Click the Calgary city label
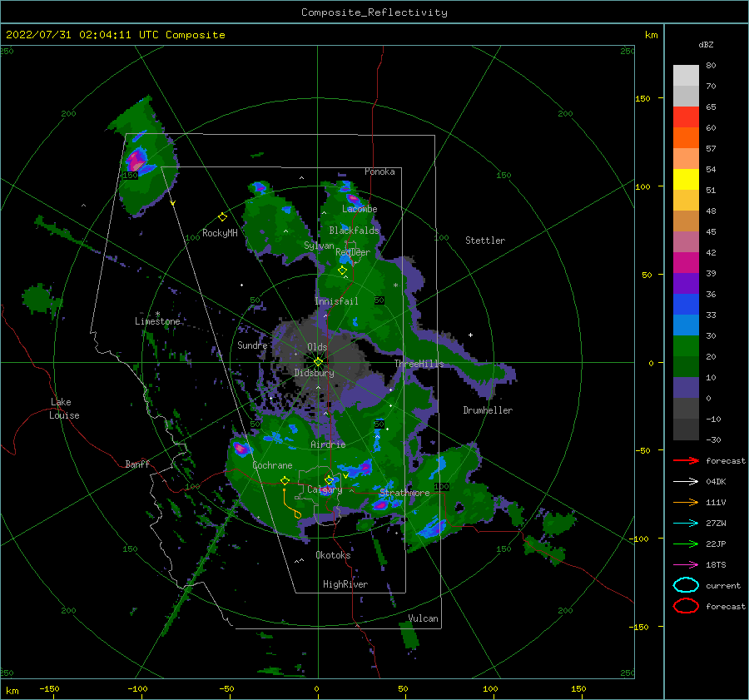The height and width of the screenshot is (700, 749). [x=325, y=489]
